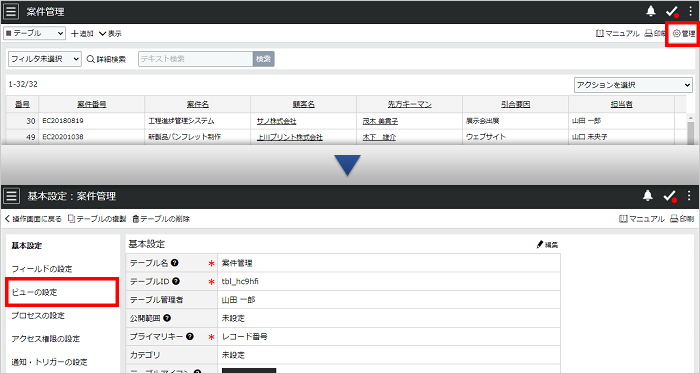Expand the 表示 dropdown

pyautogui.click(x=110, y=33)
